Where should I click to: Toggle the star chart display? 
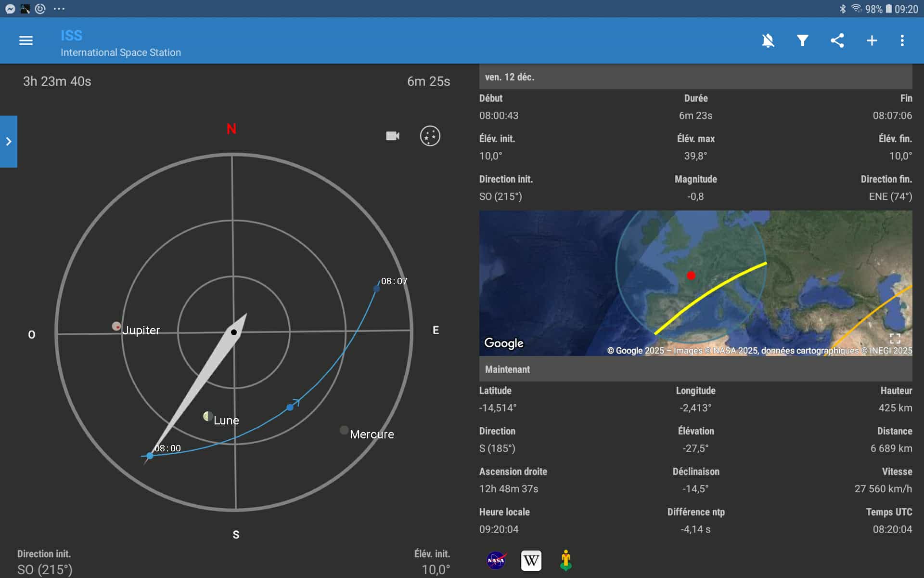[x=430, y=136]
